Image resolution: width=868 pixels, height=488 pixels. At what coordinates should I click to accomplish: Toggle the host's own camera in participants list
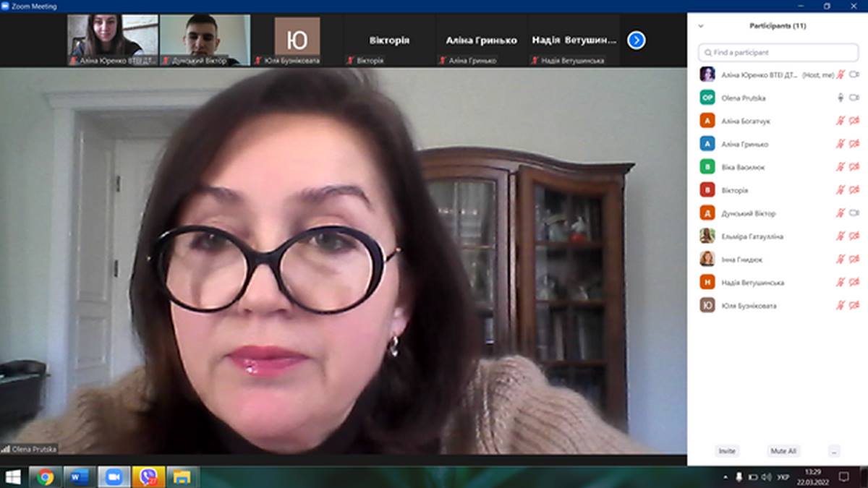(854, 74)
